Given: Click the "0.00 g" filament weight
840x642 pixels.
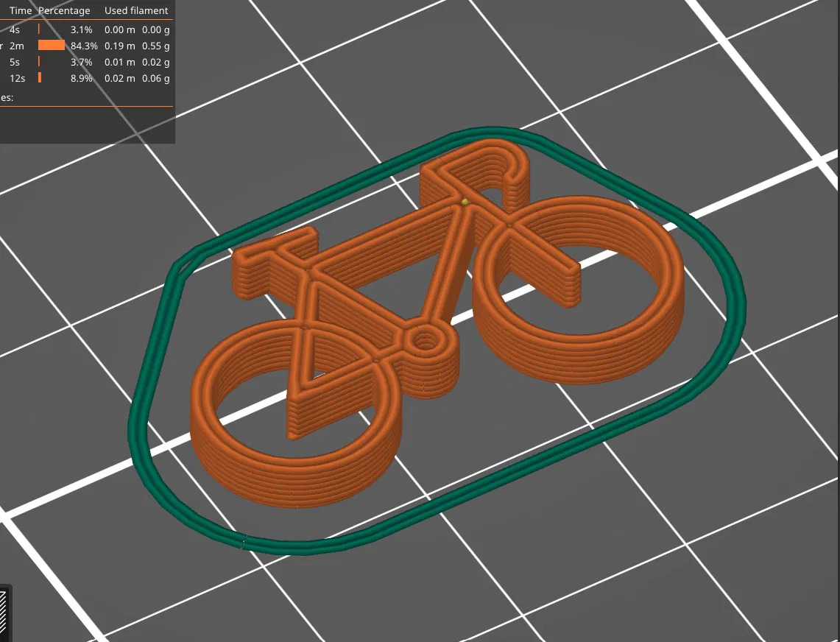Looking at the screenshot, I should (x=156, y=30).
